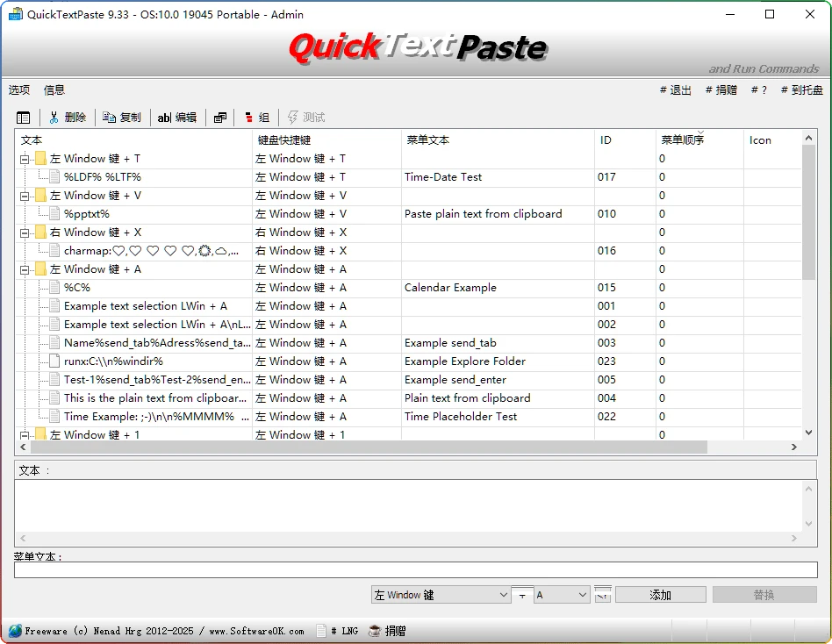Image resolution: width=832 pixels, height=644 pixels.
Task: Click the www.SoftwareOK.com freeware link
Action: (x=254, y=630)
